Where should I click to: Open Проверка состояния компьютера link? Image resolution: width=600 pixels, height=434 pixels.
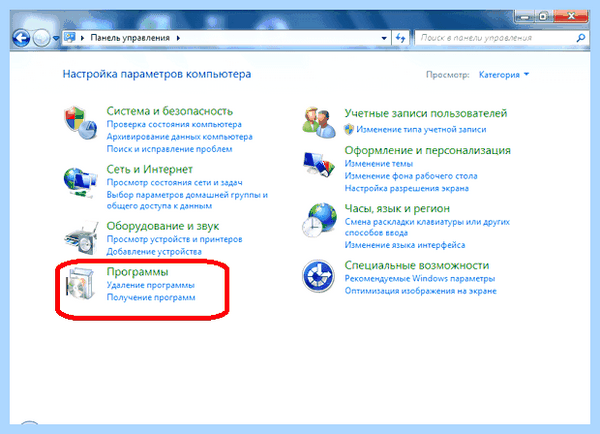coord(174,124)
